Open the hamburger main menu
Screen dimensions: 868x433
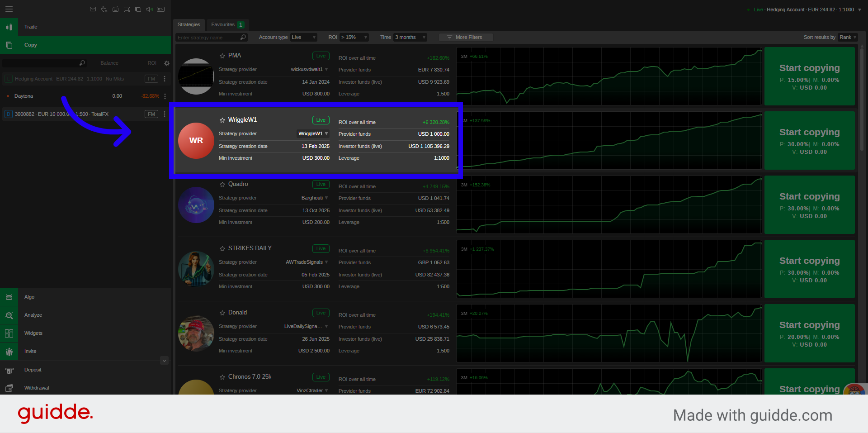[9, 9]
